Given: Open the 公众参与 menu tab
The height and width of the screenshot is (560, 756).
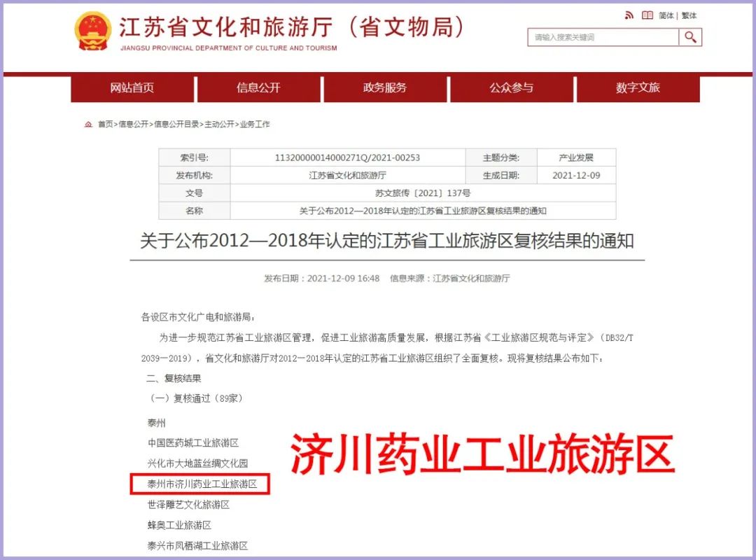Looking at the screenshot, I should click(x=511, y=87).
